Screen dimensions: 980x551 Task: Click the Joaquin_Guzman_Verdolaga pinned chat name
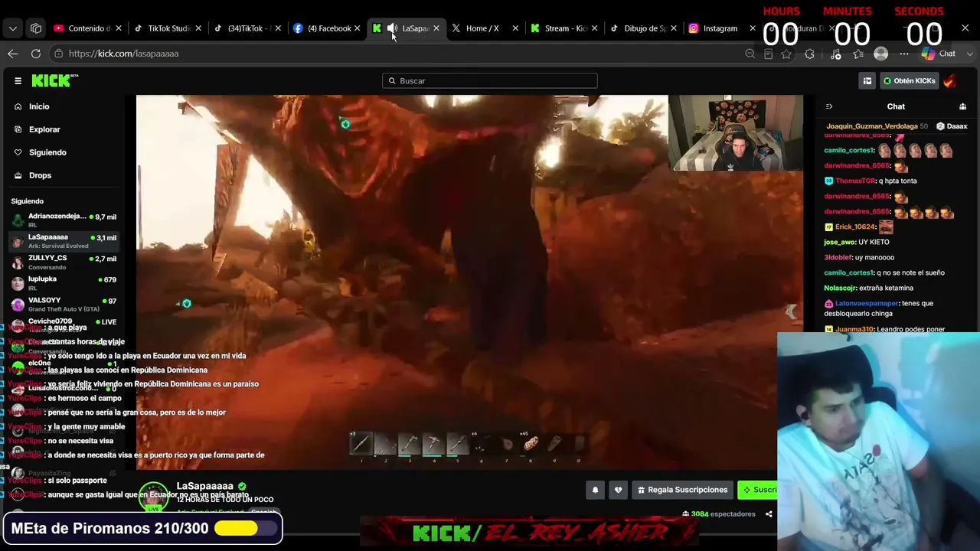[x=872, y=126]
